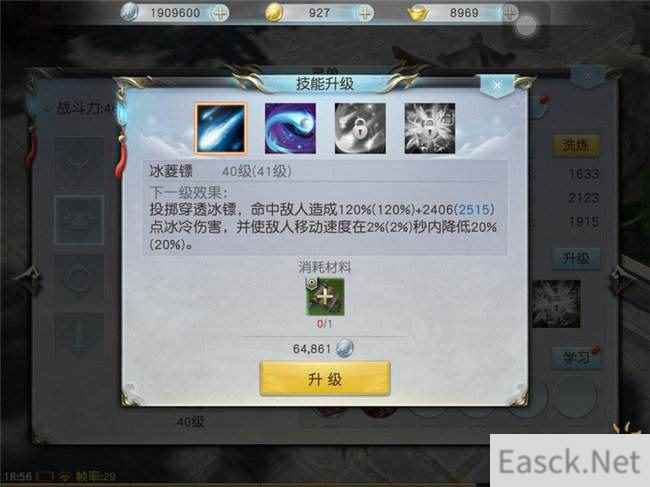This screenshot has height=487, width=650.
Task: Tap the silver currency icon near 1909600
Action: click(129, 13)
